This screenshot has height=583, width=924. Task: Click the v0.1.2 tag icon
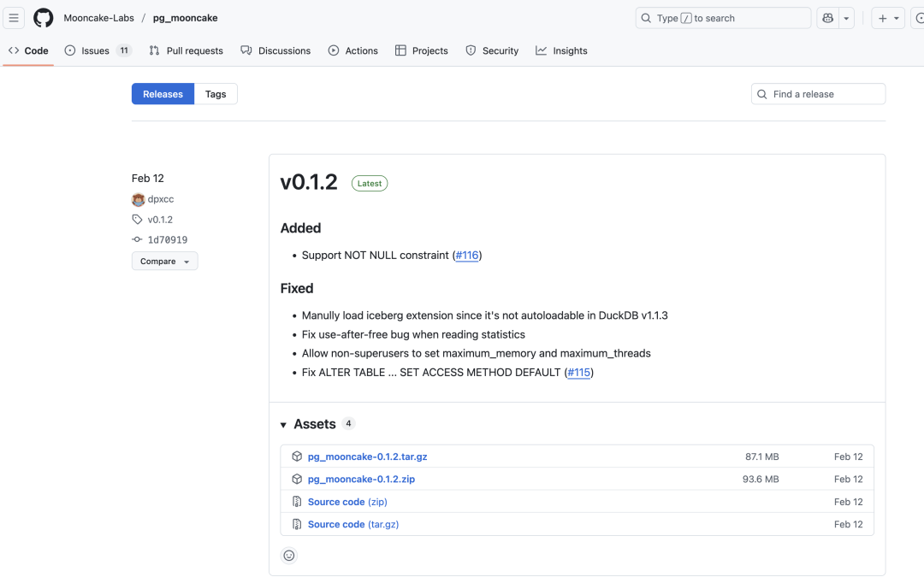(x=138, y=220)
